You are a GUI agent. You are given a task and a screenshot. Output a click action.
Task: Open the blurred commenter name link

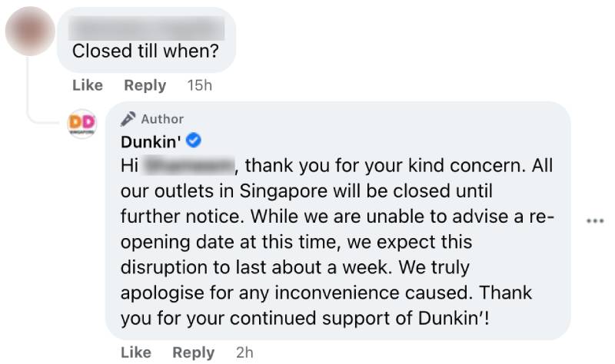146,28
